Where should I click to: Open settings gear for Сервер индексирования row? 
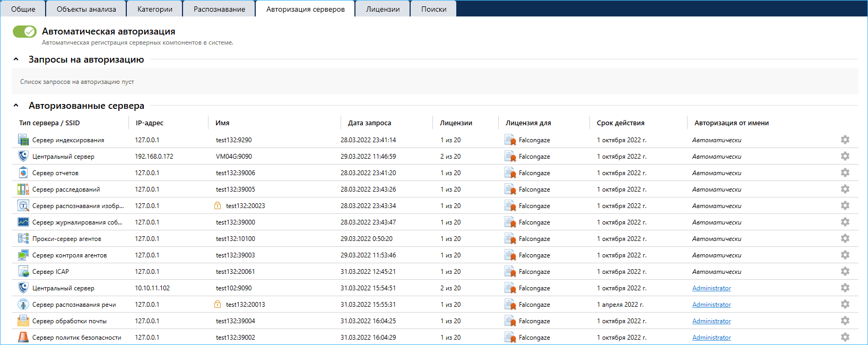(845, 140)
